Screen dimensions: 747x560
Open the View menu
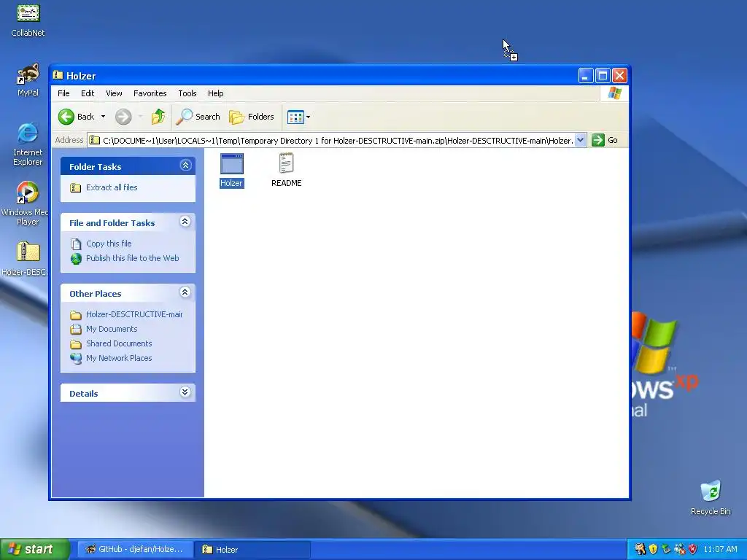click(114, 93)
